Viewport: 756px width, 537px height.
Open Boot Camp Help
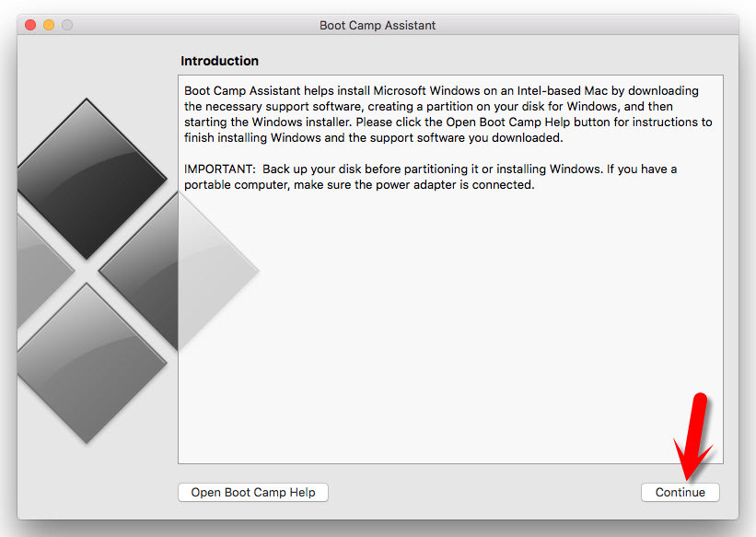[253, 492]
